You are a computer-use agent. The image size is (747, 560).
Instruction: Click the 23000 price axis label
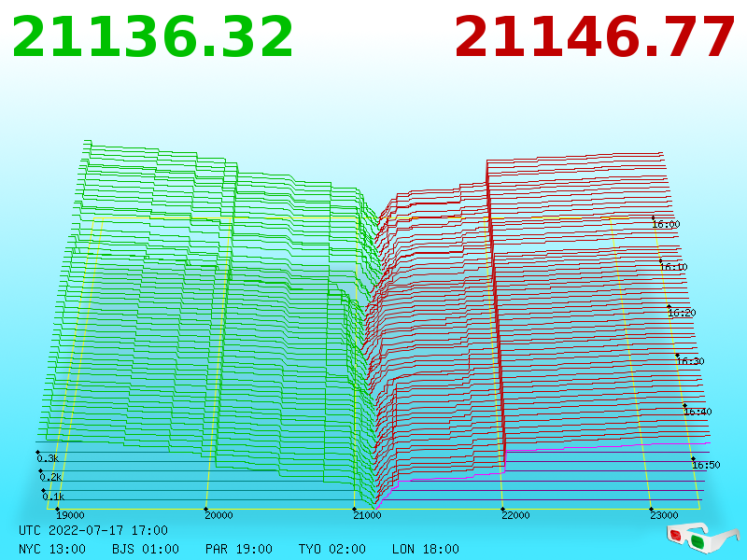(x=665, y=515)
